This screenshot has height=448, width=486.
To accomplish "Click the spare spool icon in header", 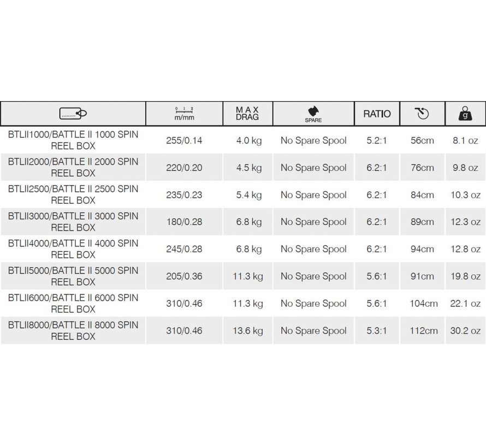I will [x=313, y=114].
